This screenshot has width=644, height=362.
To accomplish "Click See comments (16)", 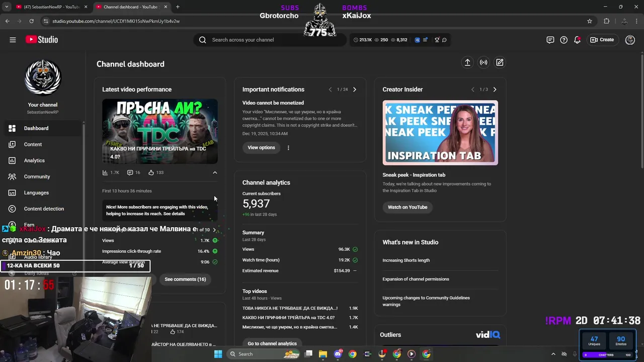I will [x=185, y=279].
